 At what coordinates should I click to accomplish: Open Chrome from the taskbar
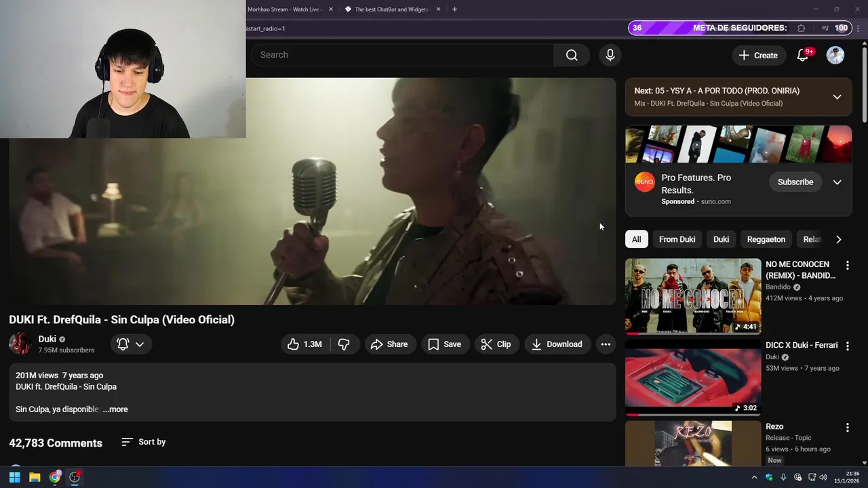pos(55,477)
